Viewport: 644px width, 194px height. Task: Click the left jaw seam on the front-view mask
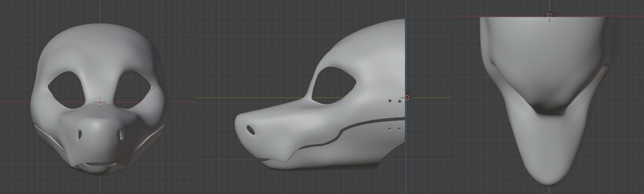(49, 138)
